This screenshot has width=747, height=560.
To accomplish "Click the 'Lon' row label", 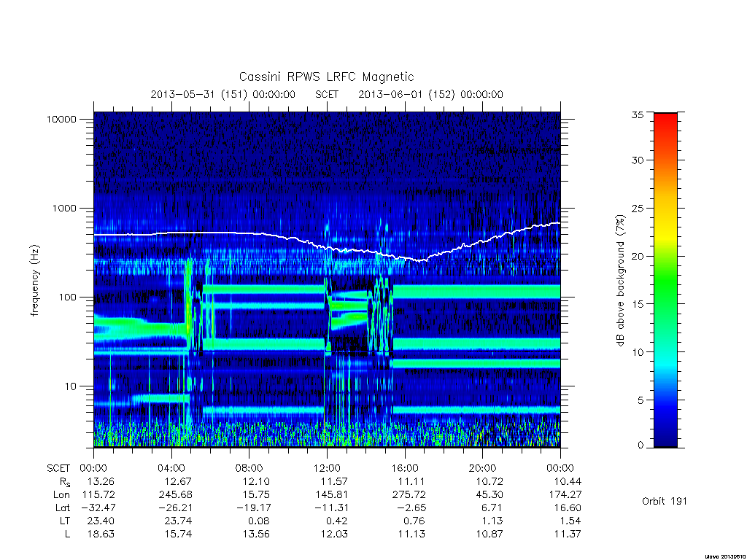I will [x=61, y=495].
